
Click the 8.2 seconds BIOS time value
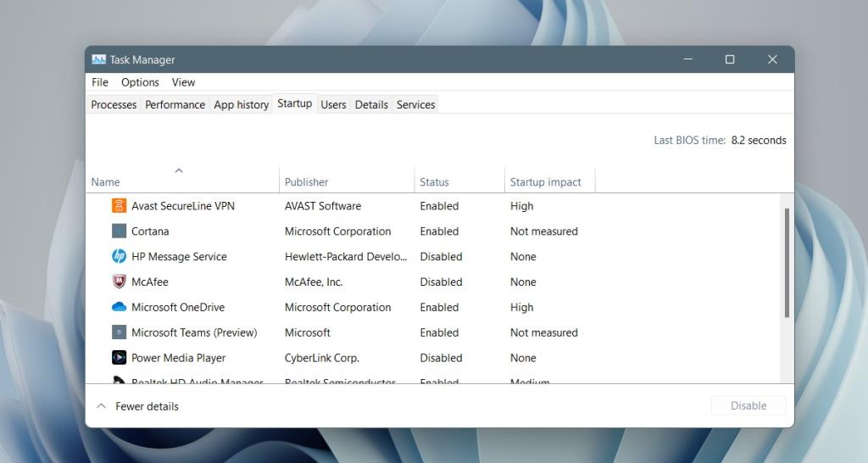(759, 140)
